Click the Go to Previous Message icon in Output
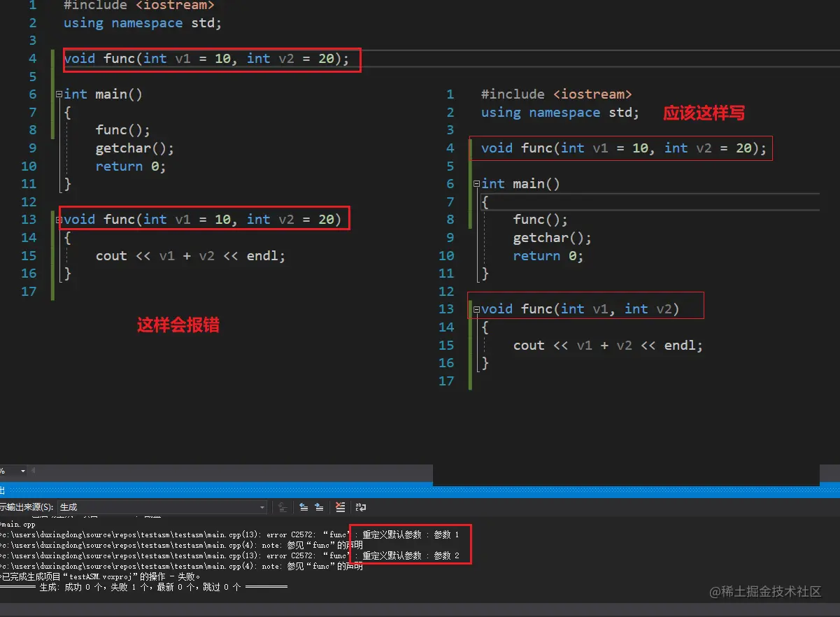The width and height of the screenshot is (840, 617). click(304, 507)
